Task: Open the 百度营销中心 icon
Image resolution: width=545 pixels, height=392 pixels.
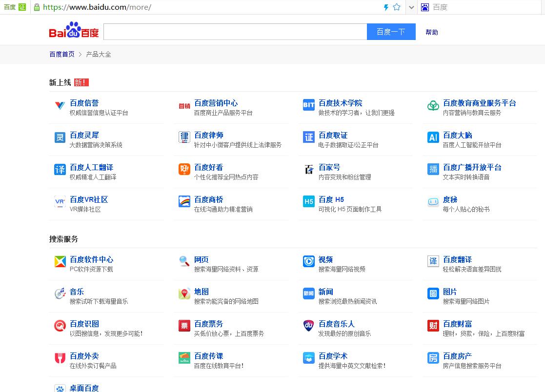Action: click(x=184, y=105)
